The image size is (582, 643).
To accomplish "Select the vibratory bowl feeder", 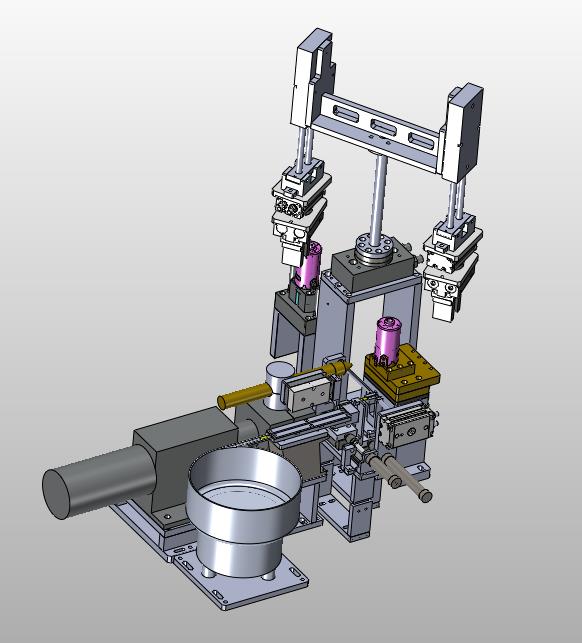I will click(x=244, y=511).
